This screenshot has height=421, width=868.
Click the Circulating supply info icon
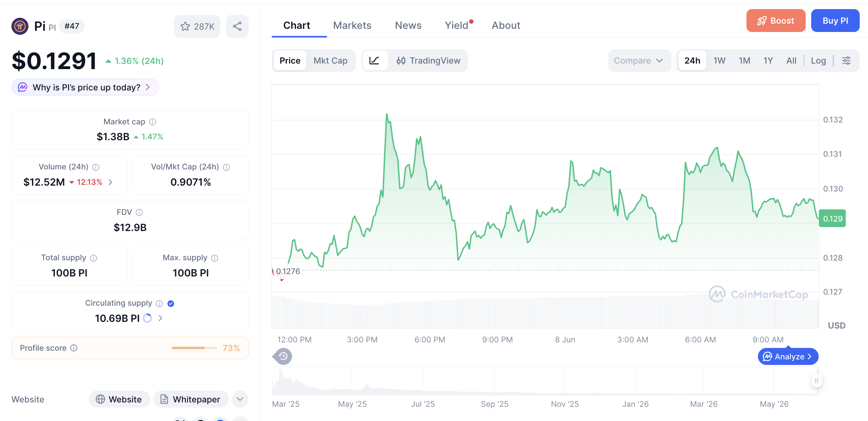click(x=159, y=303)
